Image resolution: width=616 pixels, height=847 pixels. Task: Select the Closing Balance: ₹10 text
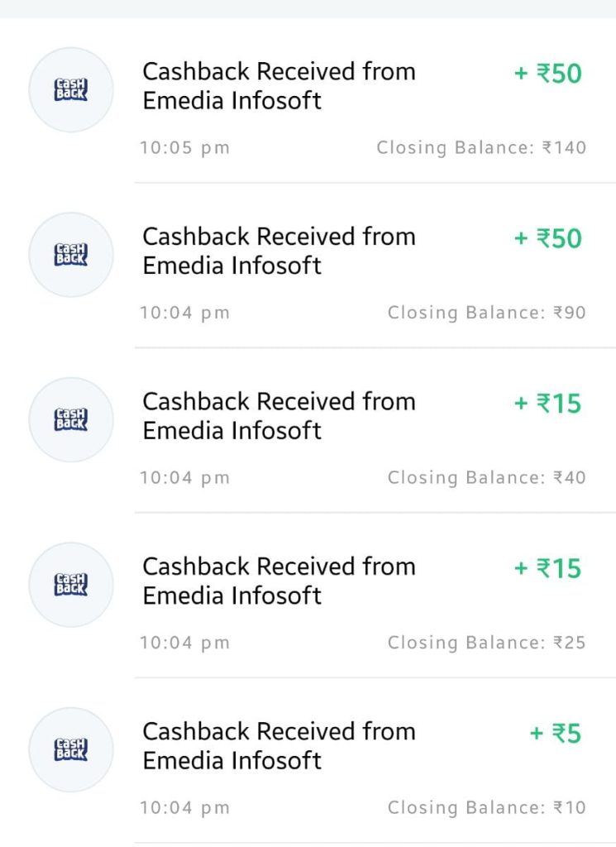pos(486,808)
